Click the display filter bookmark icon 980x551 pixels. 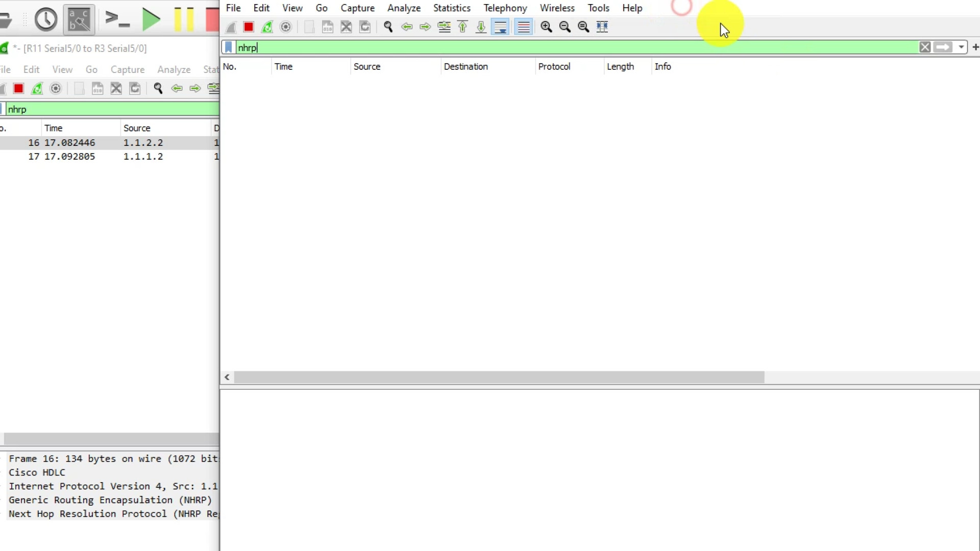tap(229, 47)
